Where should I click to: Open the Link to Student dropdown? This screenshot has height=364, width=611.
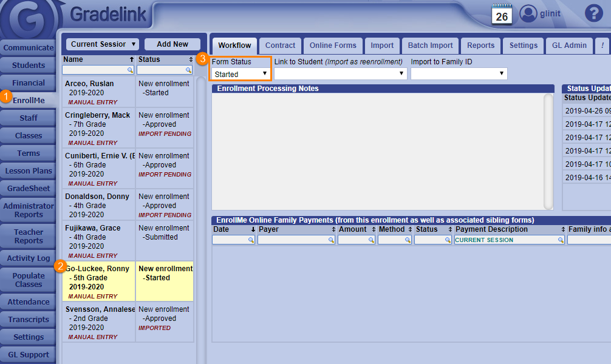point(340,74)
